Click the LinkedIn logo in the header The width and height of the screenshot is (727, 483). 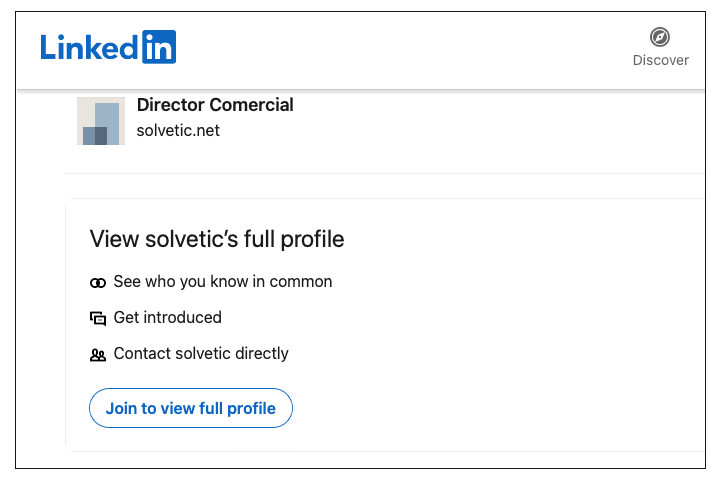(108, 47)
